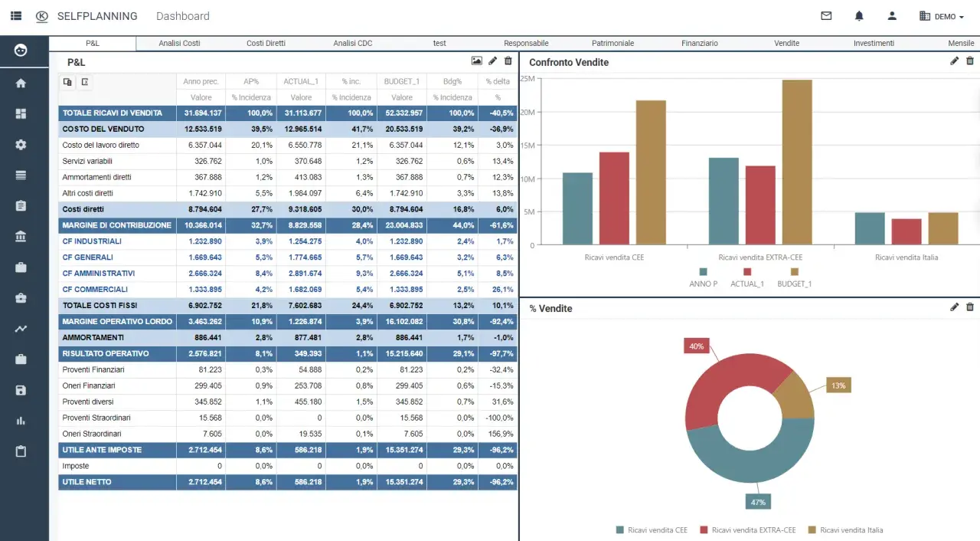Delete the Confronto Vendite chart
The width and height of the screenshot is (980, 541).
[970, 61]
